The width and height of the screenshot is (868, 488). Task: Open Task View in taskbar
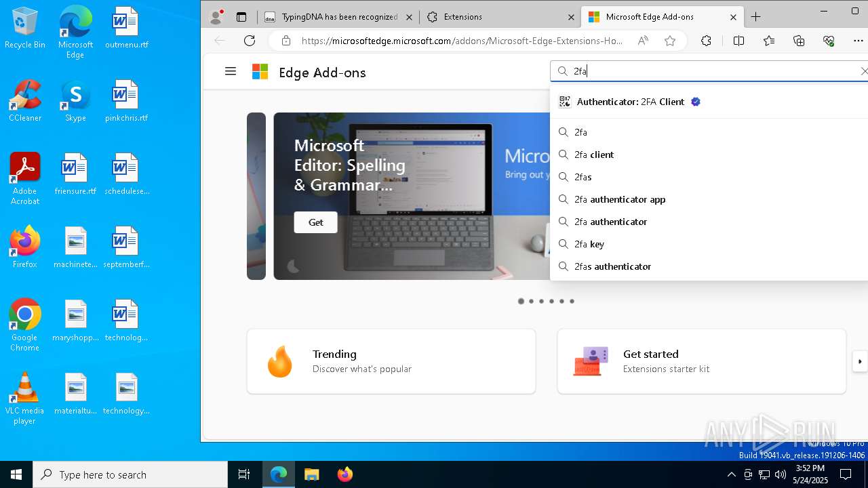[244, 474]
